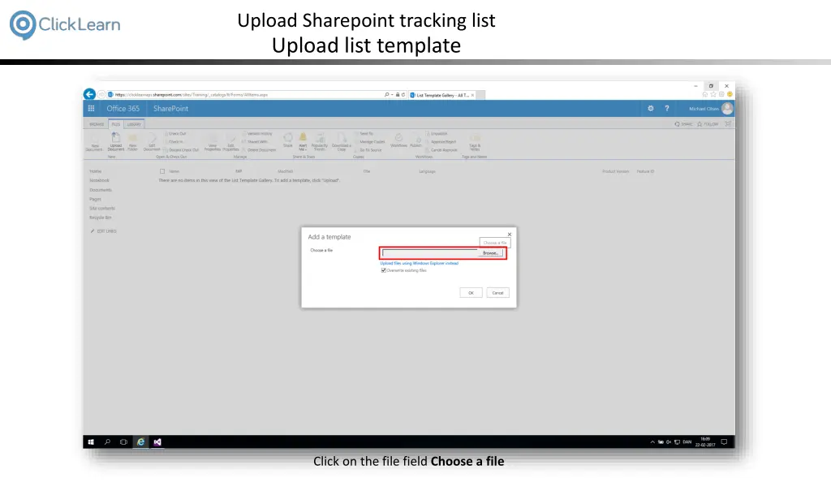Click EDIT LINKS in left navigation
The height and width of the screenshot is (504, 831).
click(103, 231)
